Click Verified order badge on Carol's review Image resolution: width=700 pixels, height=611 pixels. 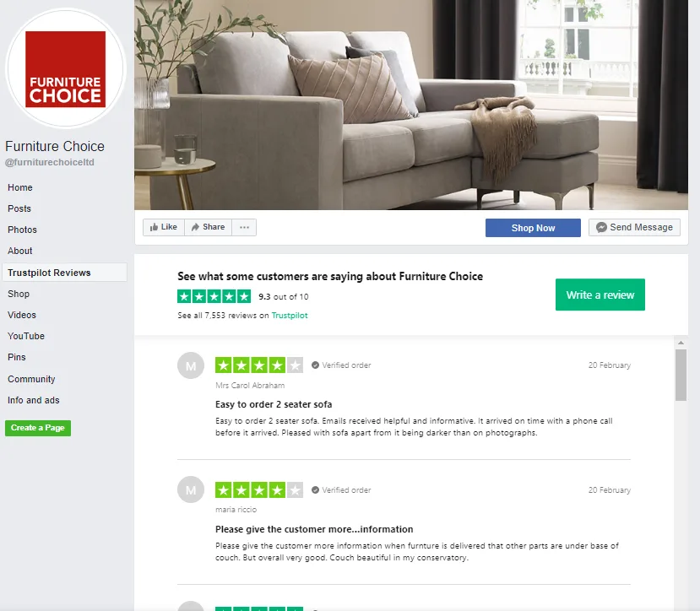pos(341,365)
